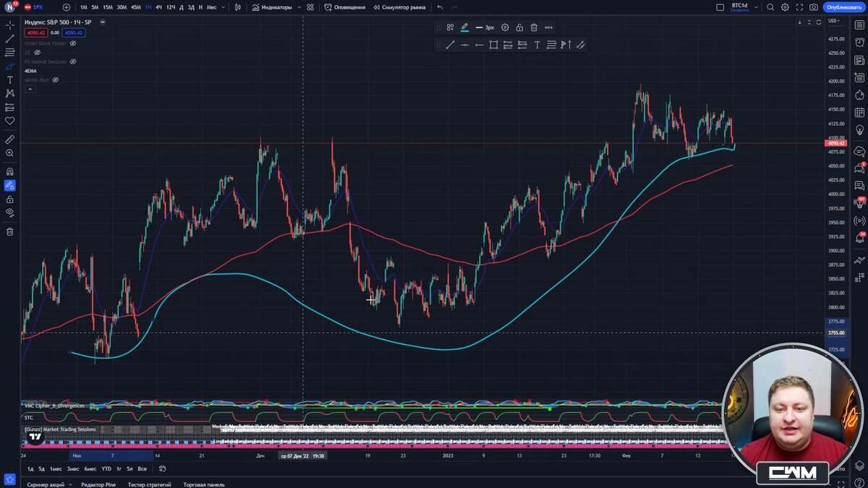Image resolution: width=868 pixels, height=488 pixels.
Task: Remove drawings with left sidebar trash icon
Action: pyautogui.click(x=10, y=231)
